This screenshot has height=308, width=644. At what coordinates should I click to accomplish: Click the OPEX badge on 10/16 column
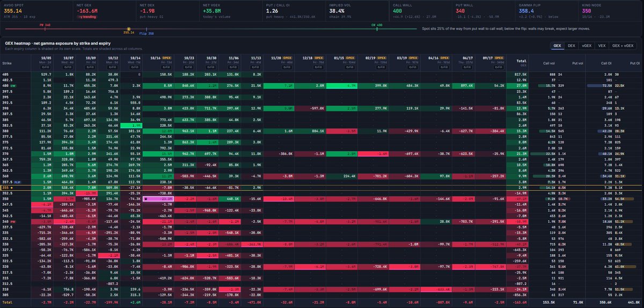167,58
